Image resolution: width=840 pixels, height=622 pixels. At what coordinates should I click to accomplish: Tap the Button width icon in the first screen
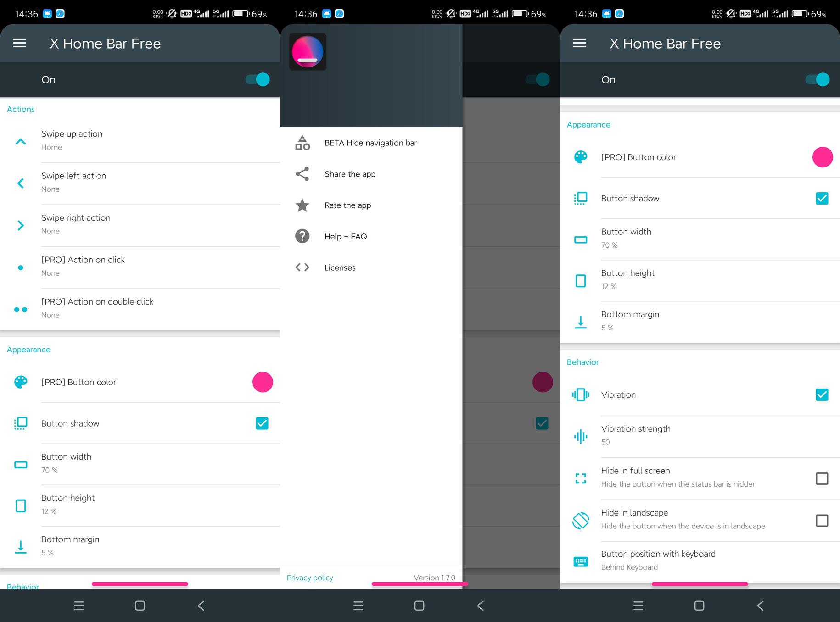click(x=21, y=465)
